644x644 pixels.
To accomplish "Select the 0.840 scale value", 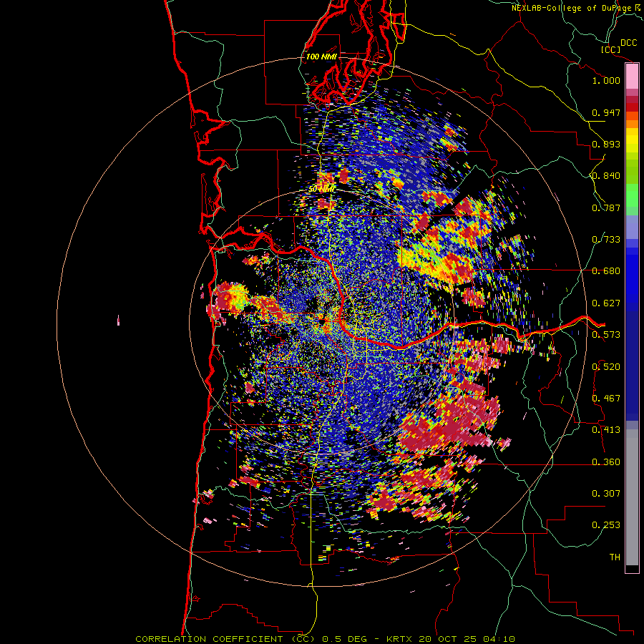I will [x=606, y=176].
